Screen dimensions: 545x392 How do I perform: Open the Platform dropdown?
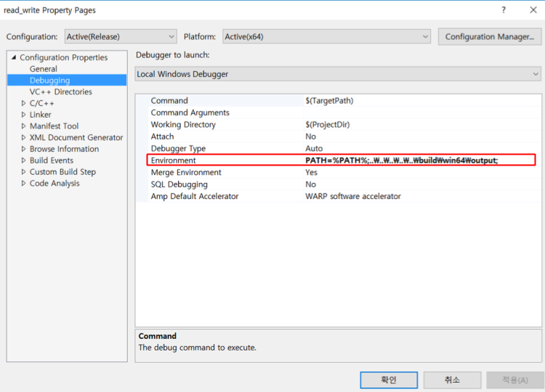pos(326,36)
